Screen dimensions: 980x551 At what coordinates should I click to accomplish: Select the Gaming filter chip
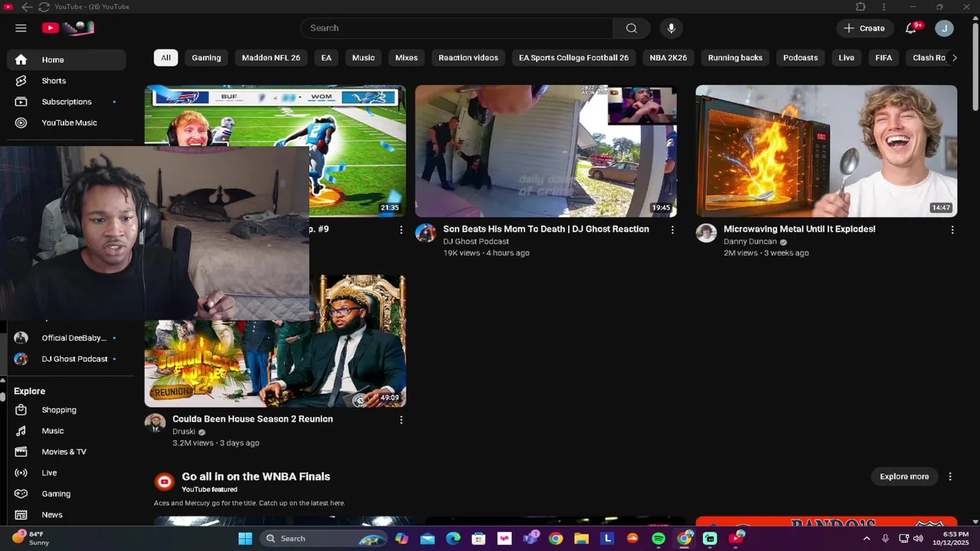(x=206, y=57)
